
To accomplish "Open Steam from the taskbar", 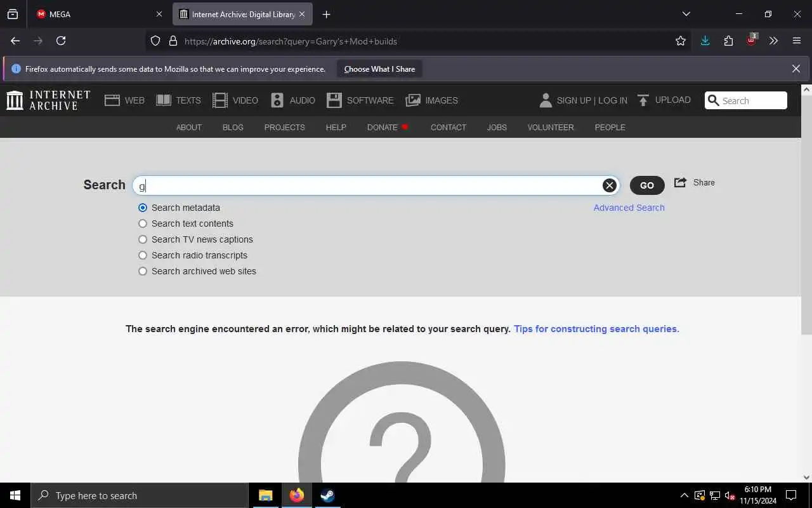I will point(327,495).
